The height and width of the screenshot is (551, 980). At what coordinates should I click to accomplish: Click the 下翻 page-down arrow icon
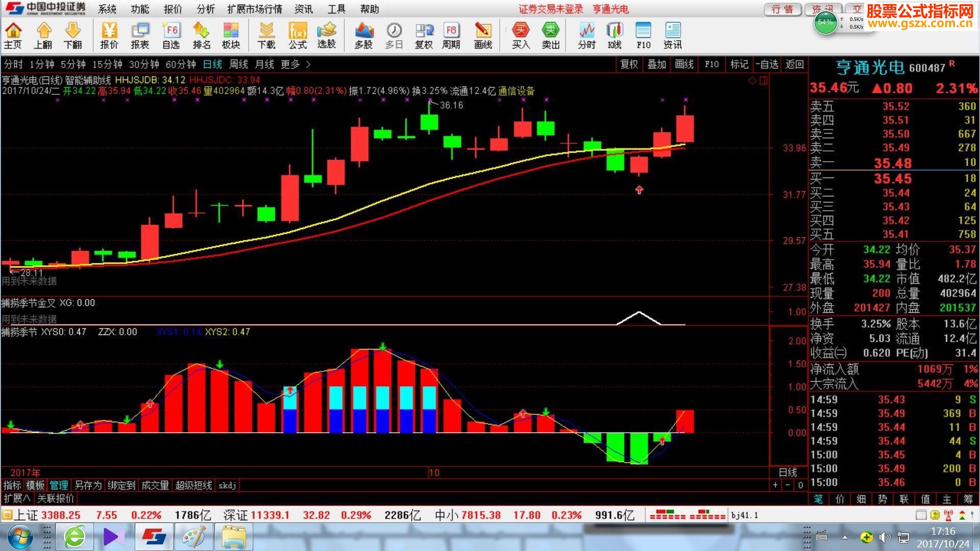[72, 36]
